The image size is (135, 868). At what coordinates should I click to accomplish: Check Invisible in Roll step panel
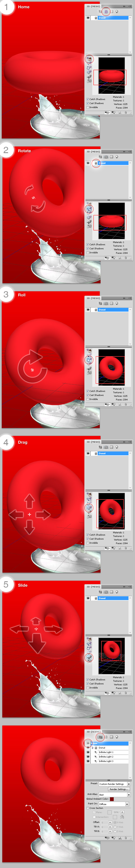click(x=88, y=399)
